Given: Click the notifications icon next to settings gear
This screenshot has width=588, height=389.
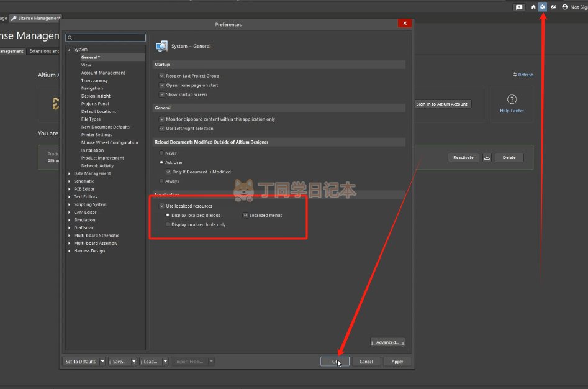Looking at the screenshot, I should pos(553,7).
